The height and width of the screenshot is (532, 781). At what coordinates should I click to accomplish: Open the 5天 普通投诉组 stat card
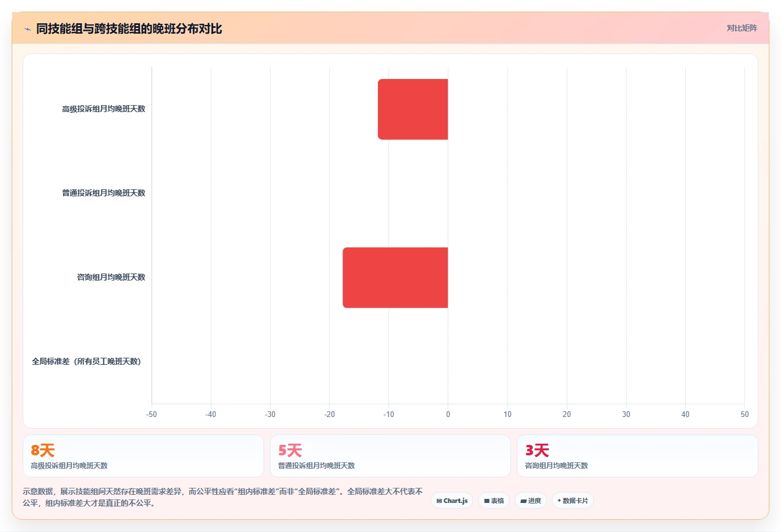click(x=390, y=456)
